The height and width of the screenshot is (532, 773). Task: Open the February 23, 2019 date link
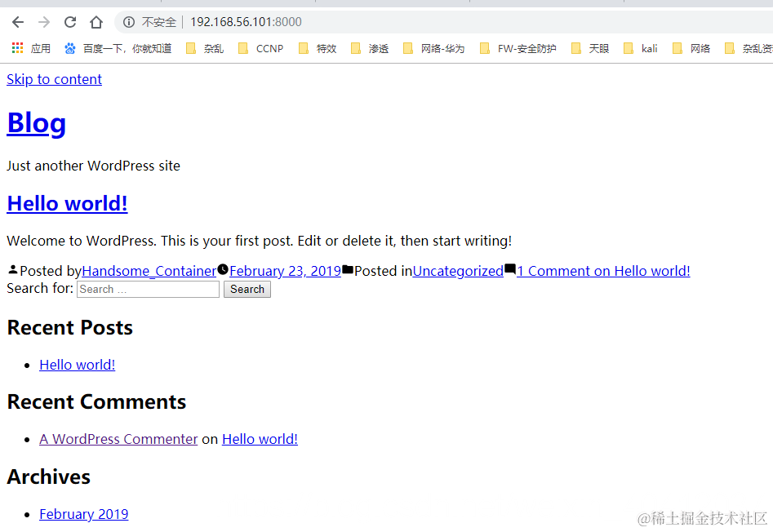[286, 271]
